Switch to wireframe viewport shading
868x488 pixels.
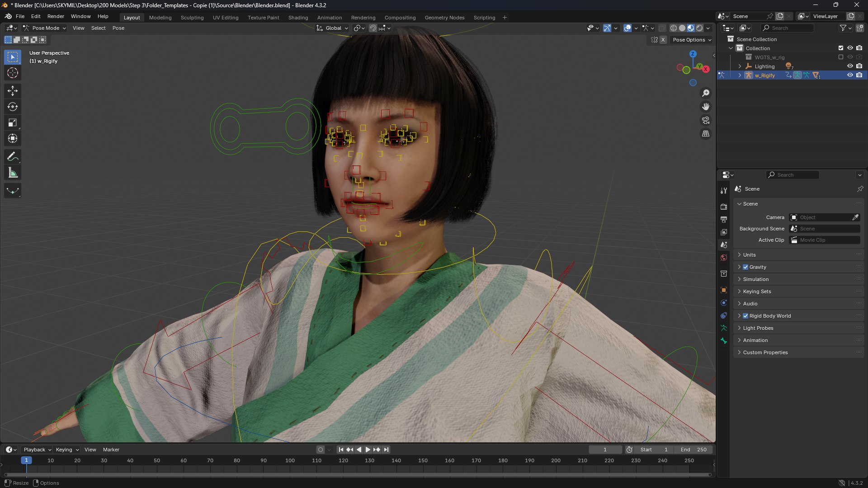pyautogui.click(x=674, y=28)
